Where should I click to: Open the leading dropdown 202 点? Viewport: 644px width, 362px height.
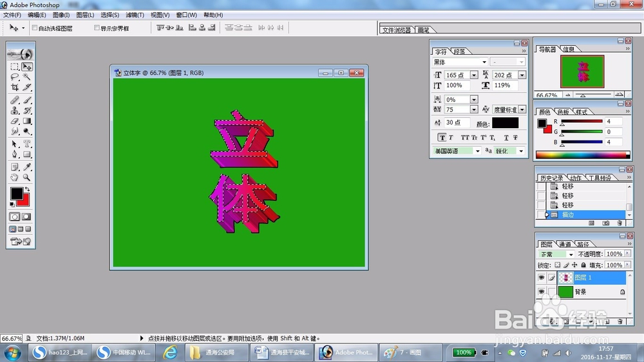click(x=522, y=75)
